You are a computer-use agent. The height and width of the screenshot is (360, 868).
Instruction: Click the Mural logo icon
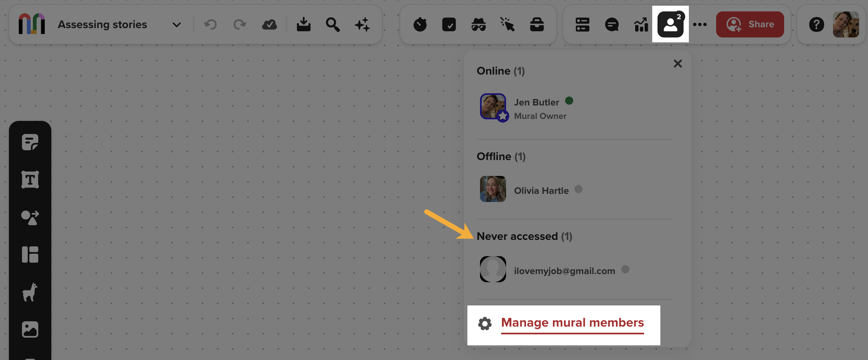32,24
